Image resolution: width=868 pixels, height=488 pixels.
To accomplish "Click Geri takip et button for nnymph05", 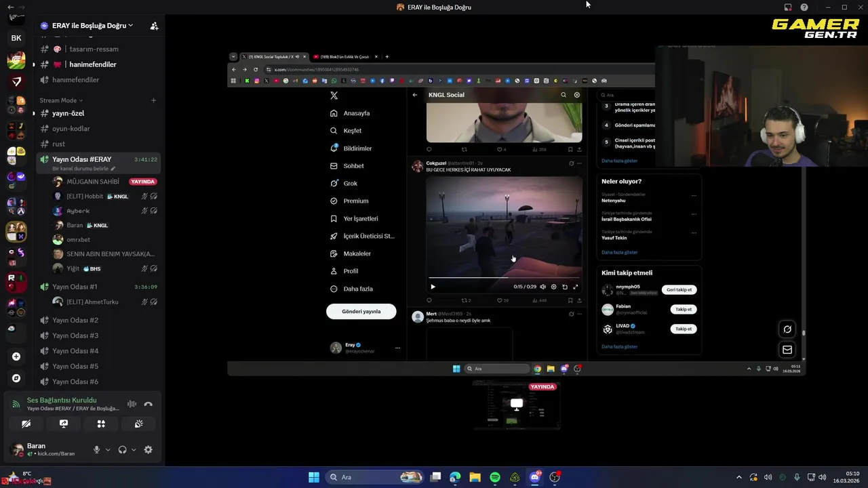I will click(x=679, y=289).
